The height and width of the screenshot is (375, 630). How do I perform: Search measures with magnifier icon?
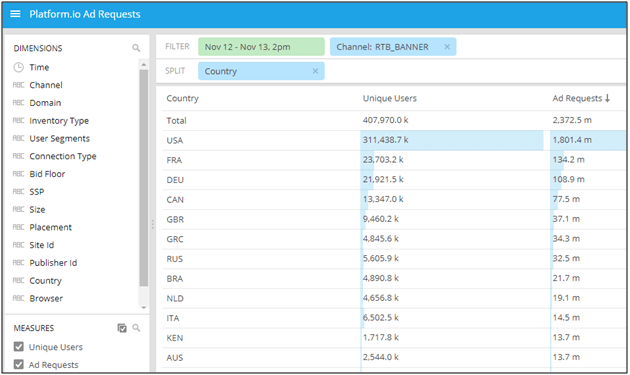click(x=136, y=328)
